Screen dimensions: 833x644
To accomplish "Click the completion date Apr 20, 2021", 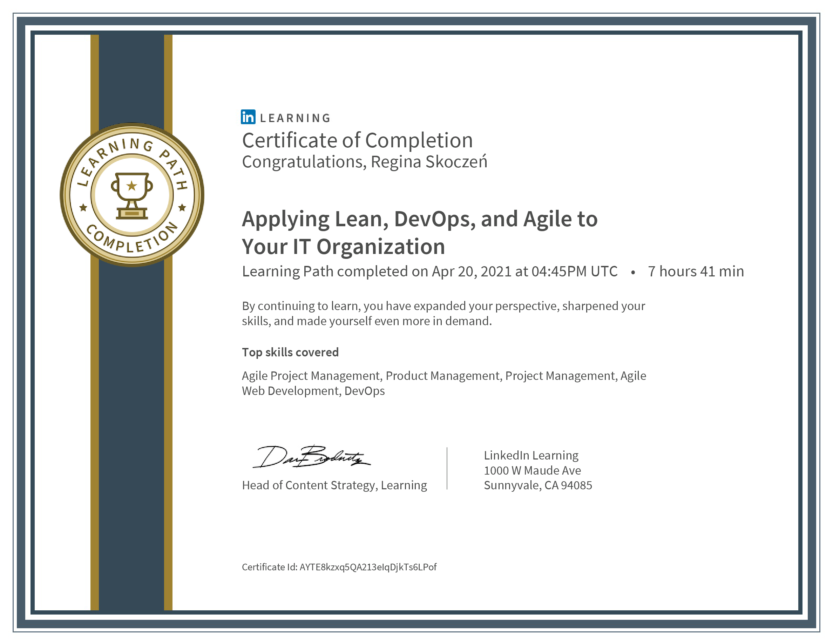I will tap(472, 271).
